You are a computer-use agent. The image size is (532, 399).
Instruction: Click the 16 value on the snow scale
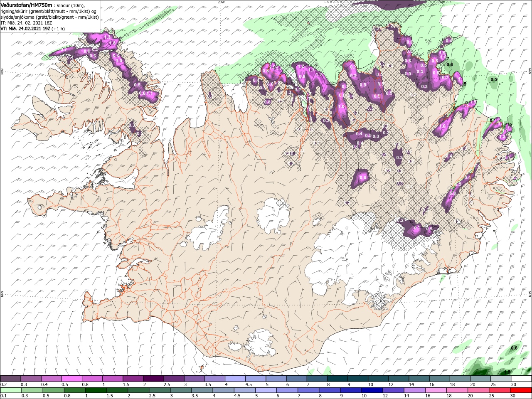[x=431, y=384]
